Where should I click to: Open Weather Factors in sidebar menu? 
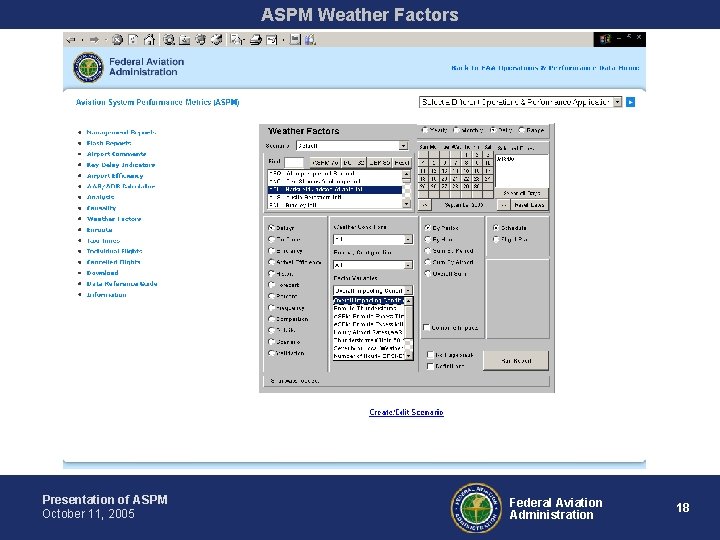114,219
